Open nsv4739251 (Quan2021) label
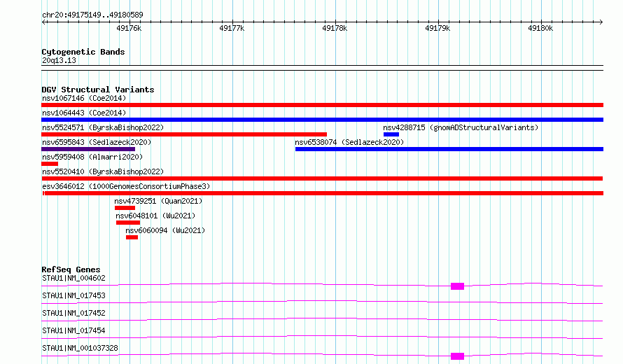623x364 pixels. pyautogui.click(x=158, y=201)
